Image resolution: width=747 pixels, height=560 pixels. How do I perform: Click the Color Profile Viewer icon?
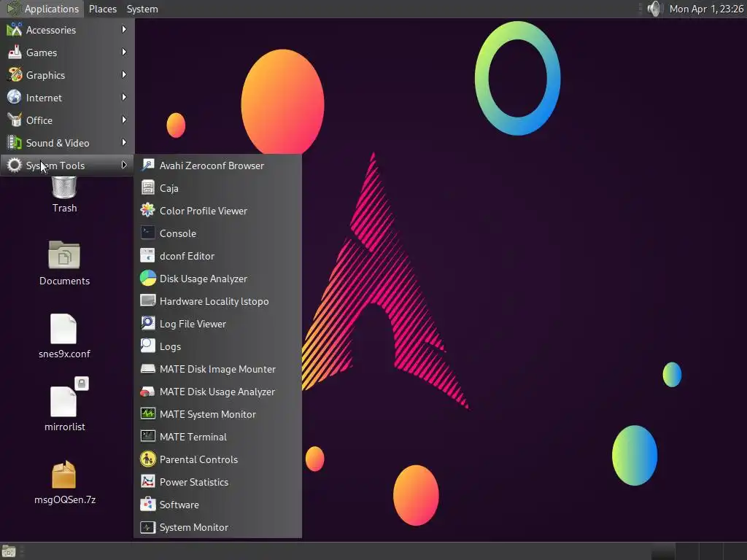(x=147, y=211)
